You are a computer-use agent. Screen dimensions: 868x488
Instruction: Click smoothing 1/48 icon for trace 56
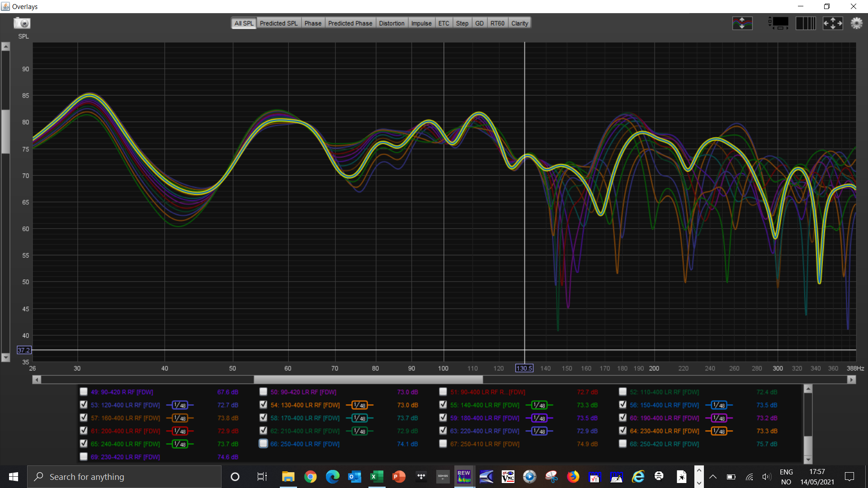(x=719, y=405)
